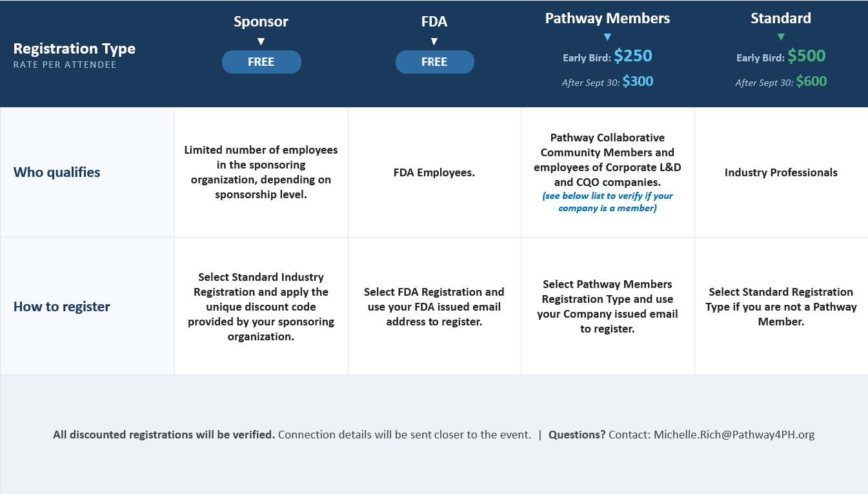
Task: Click the 'FDA Employees.' cell
Action: [x=434, y=172]
